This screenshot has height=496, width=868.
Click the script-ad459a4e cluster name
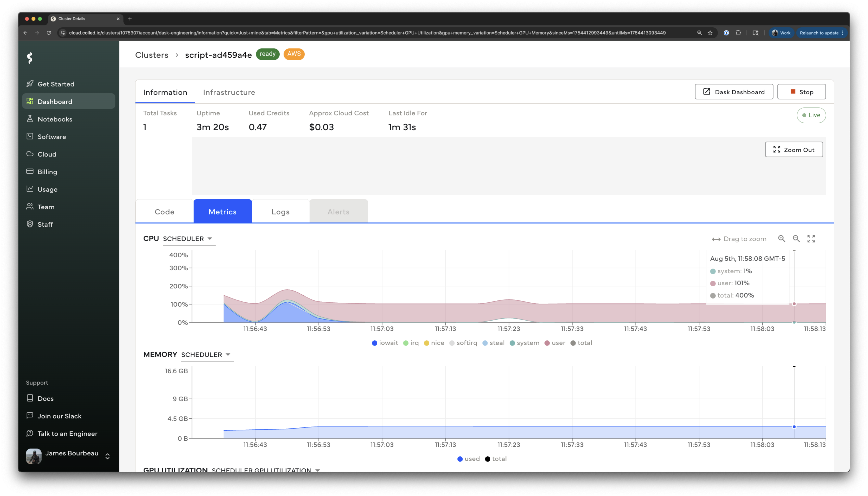pyautogui.click(x=218, y=55)
